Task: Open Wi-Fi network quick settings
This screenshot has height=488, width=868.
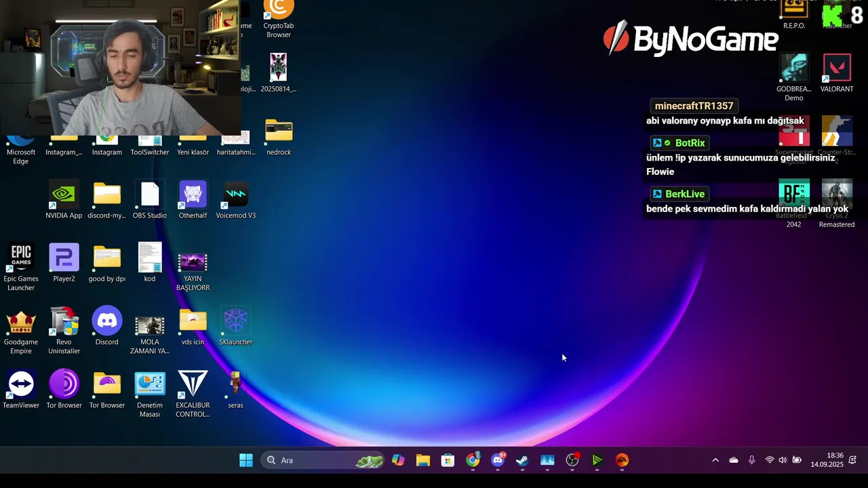Action: tap(770, 460)
